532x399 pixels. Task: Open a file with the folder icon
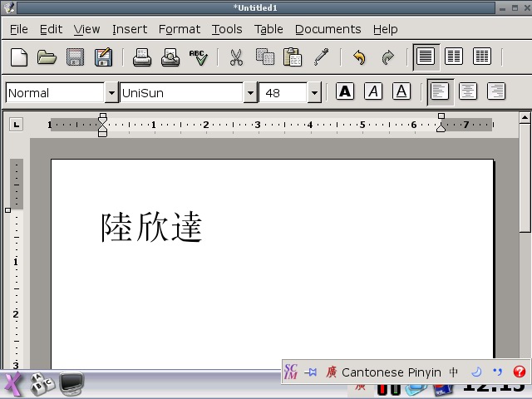pos(47,57)
